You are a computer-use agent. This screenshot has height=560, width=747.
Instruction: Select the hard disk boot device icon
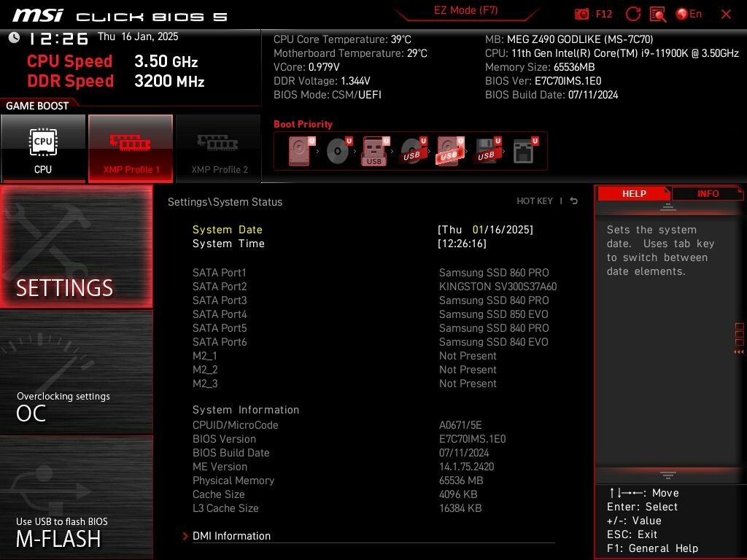(301, 151)
